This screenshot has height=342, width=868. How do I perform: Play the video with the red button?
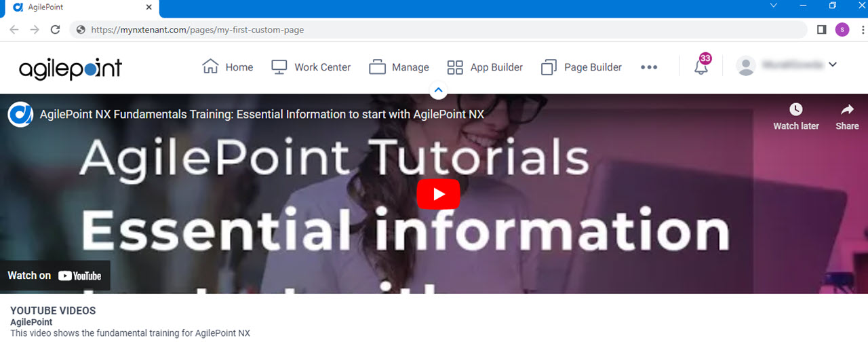click(x=438, y=194)
